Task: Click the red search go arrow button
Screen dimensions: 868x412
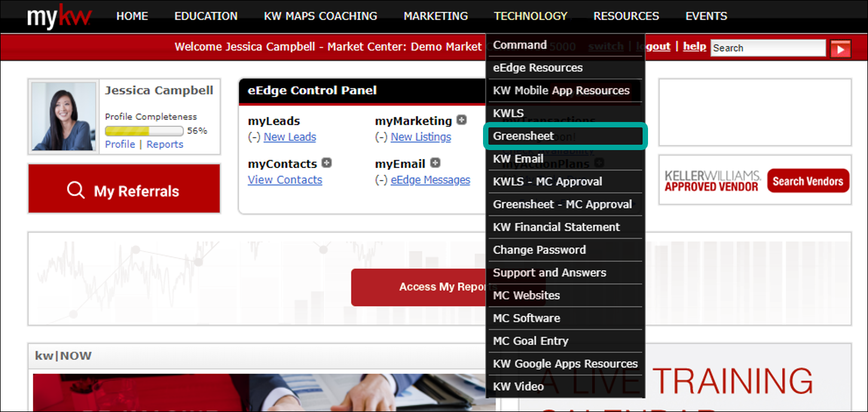Action: (841, 48)
